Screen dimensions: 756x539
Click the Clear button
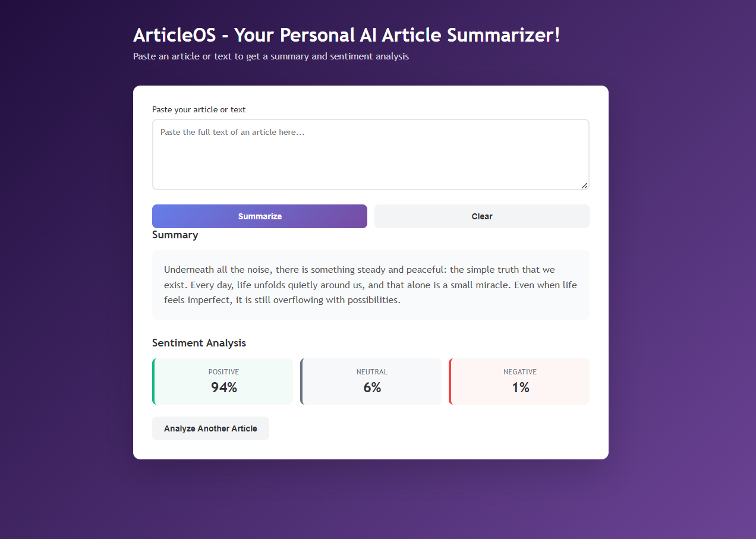[x=481, y=216]
